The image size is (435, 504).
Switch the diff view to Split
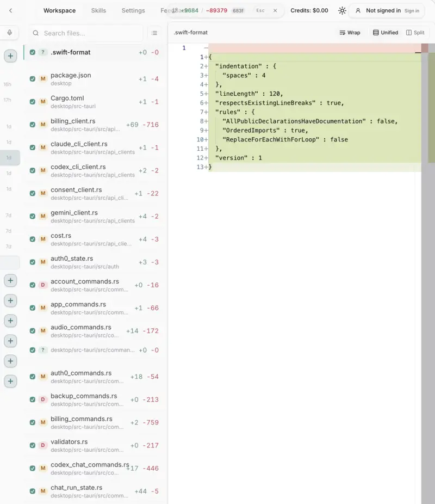(x=415, y=32)
